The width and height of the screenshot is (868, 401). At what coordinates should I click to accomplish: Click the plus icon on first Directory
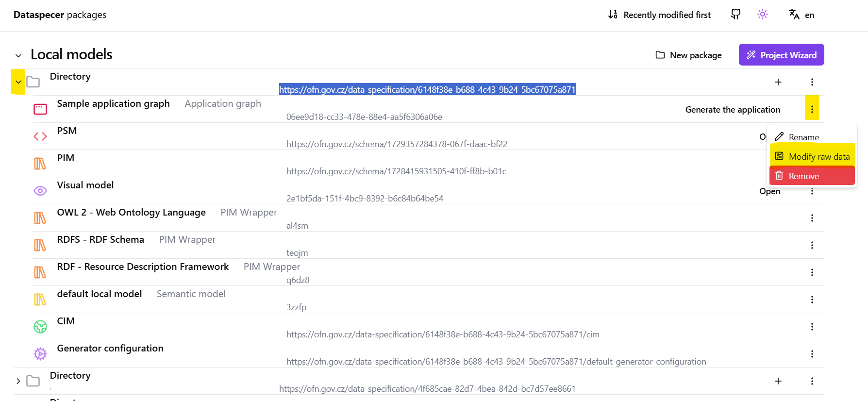pyautogui.click(x=778, y=82)
